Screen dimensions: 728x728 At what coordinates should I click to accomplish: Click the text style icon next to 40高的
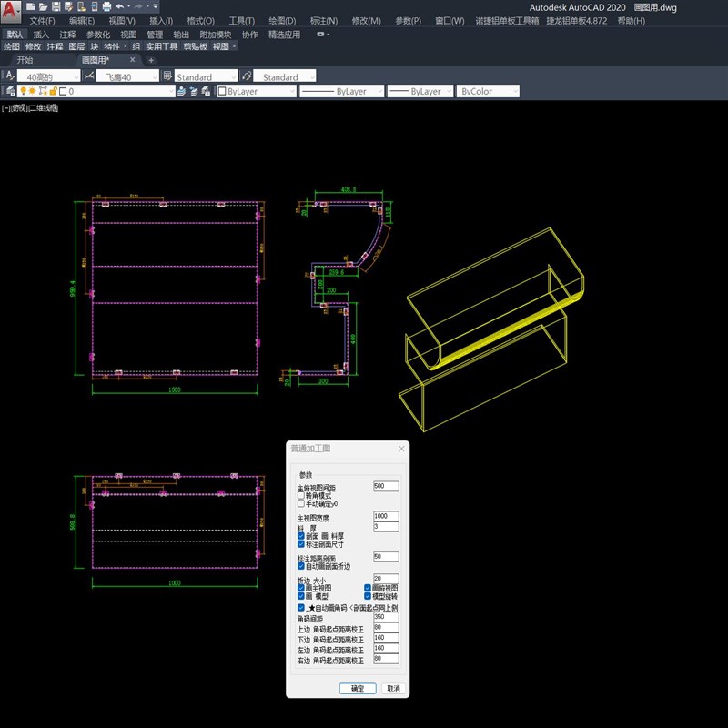(x=10, y=76)
